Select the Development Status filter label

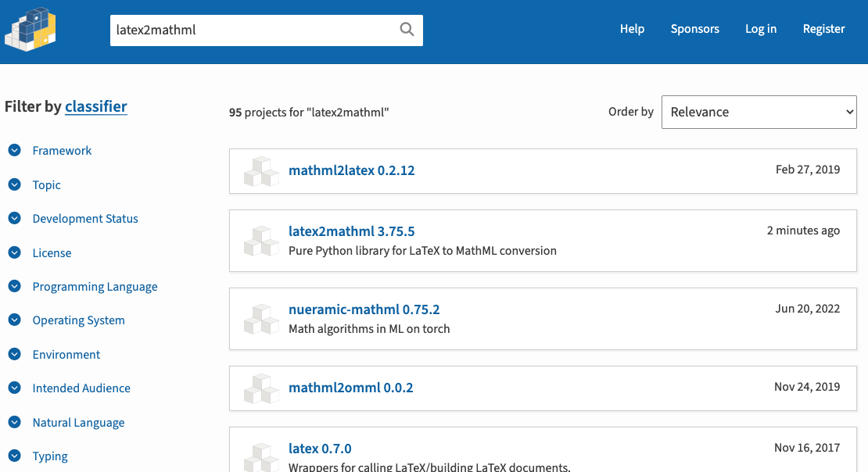[x=85, y=219]
